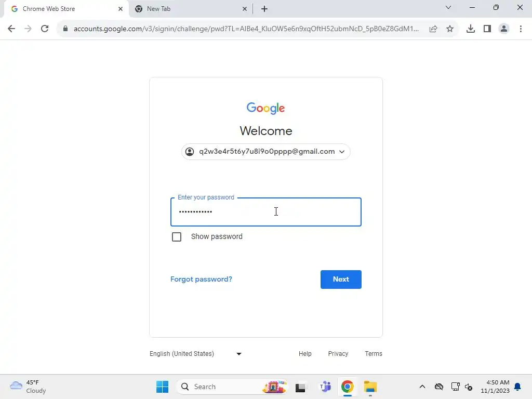Open the clock showing 4:50 AM
The height and width of the screenshot is (399, 532).
pos(495,387)
